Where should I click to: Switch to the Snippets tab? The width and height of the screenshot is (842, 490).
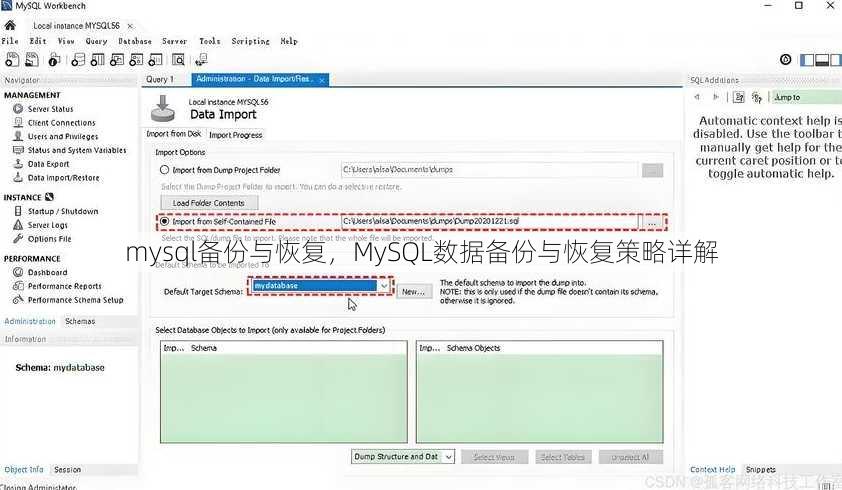pyautogui.click(x=761, y=470)
